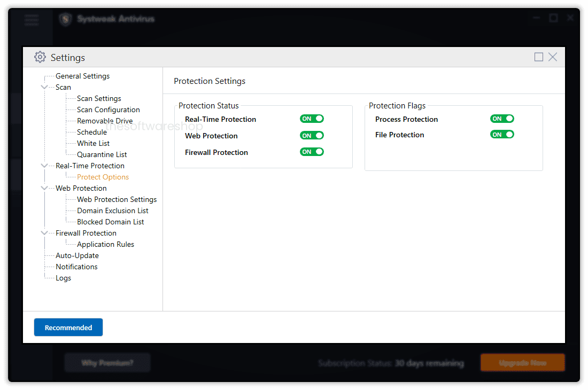Collapse the Web Protection tree node
Screen dimensions: 588x390
pos(44,188)
